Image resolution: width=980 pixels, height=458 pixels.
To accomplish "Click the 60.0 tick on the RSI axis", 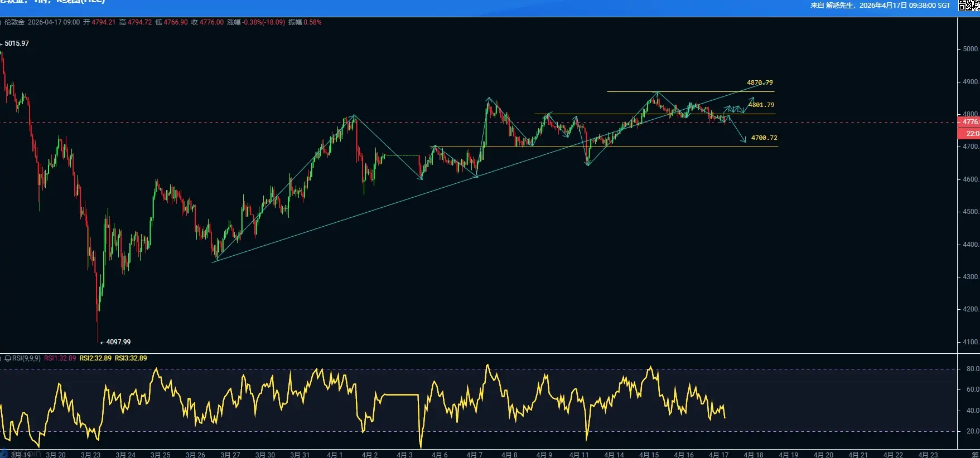I will tap(973, 389).
